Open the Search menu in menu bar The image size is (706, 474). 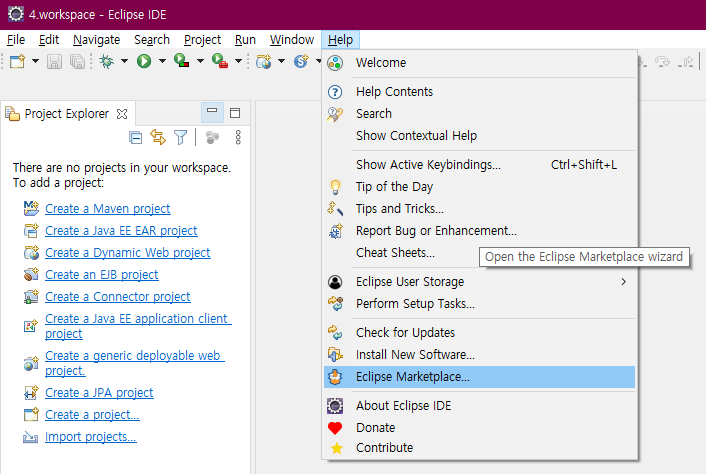tap(152, 40)
